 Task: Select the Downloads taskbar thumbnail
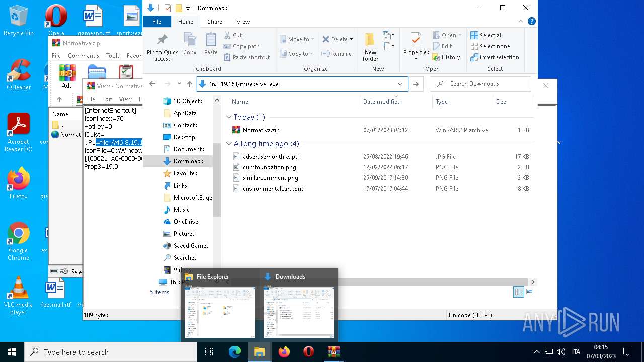click(299, 306)
